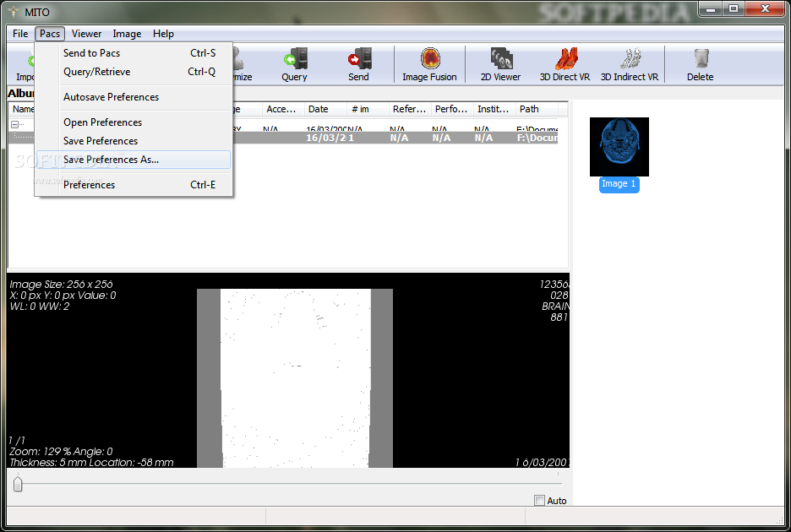Sort by the Instit... column header
The height and width of the screenshot is (532, 791).
click(x=494, y=109)
